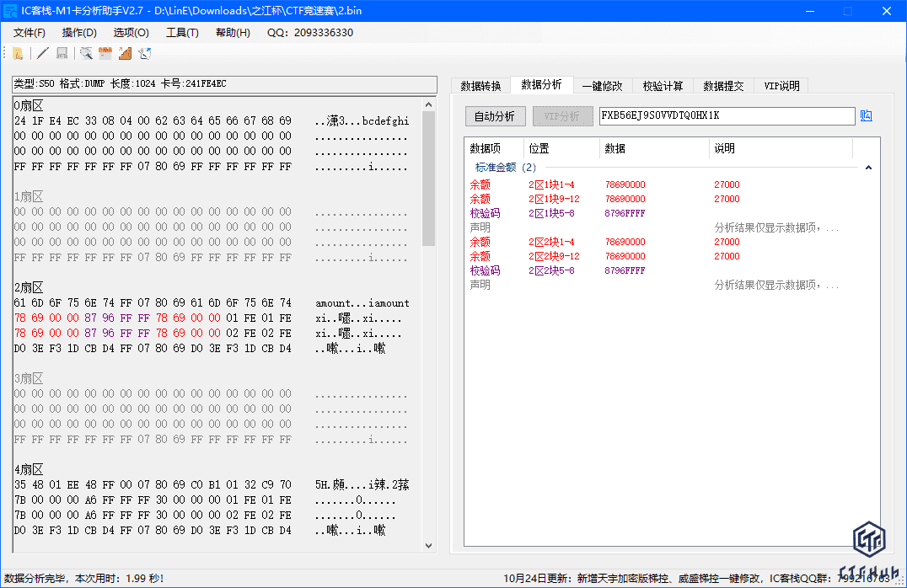The height and width of the screenshot is (588, 907).
Task: Open the 文件(F) menu
Action: (30, 33)
